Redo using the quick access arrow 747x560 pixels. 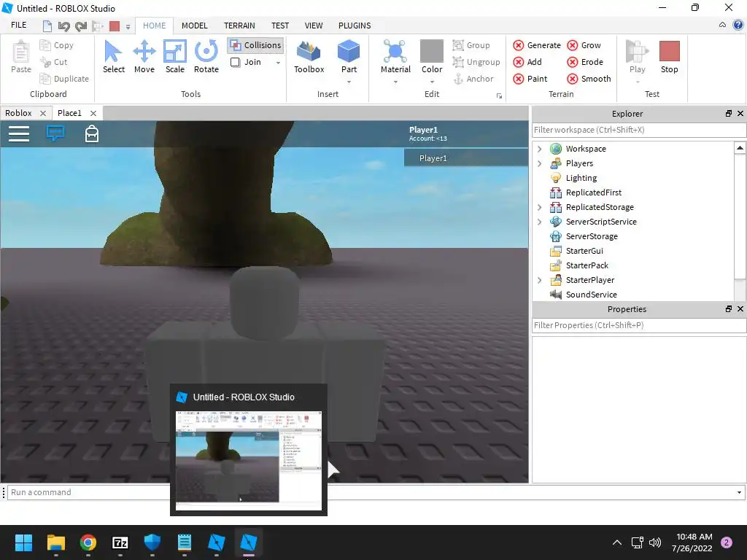[x=80, y=26]
